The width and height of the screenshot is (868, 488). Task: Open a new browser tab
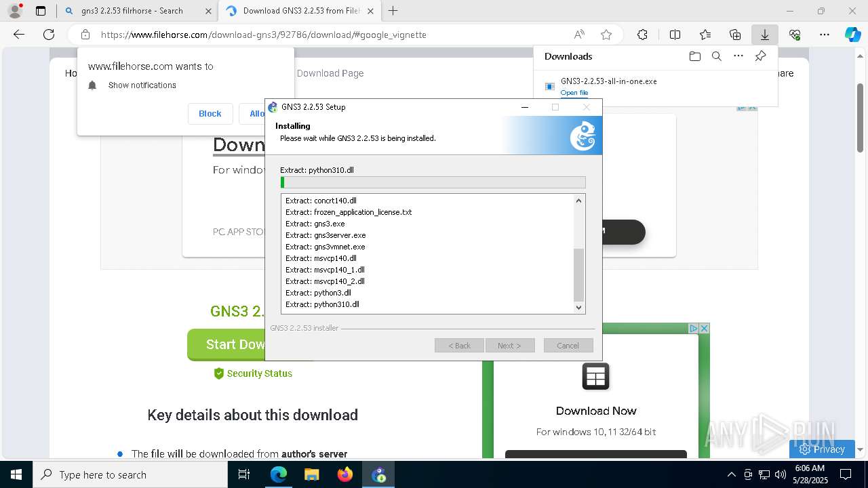(x=393, y=11)
